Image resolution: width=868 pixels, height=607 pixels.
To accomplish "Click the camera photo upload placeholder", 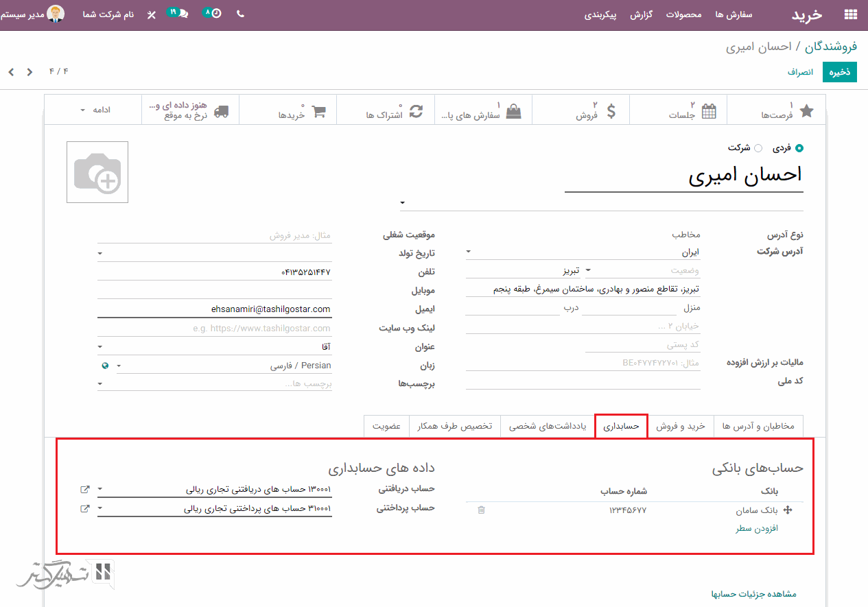I will click(x=97, y=172).
